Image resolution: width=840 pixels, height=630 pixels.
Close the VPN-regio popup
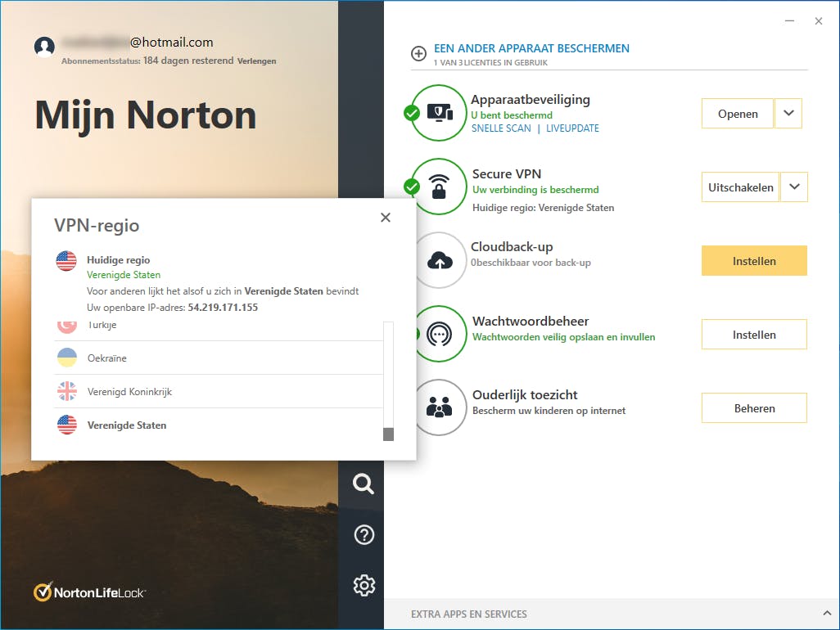point(385,218)
